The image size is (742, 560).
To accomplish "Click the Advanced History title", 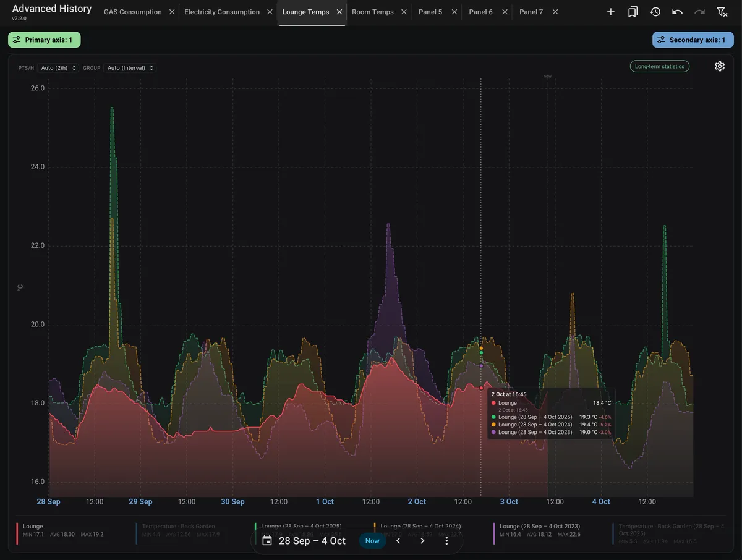I will pyautogui.click(x=52, y=9).
